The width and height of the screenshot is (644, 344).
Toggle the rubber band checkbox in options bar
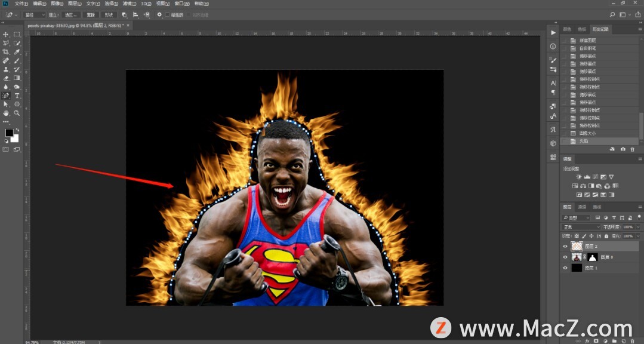(x=167, y=15)
